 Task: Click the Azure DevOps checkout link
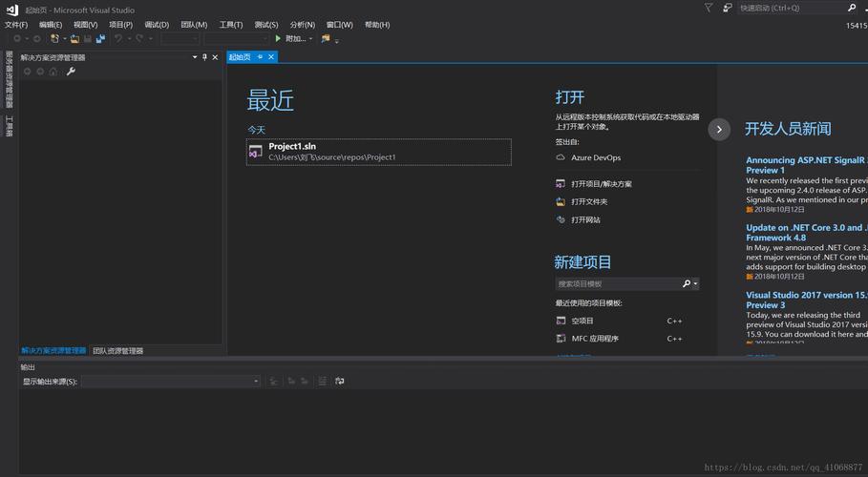click(596, 157)
